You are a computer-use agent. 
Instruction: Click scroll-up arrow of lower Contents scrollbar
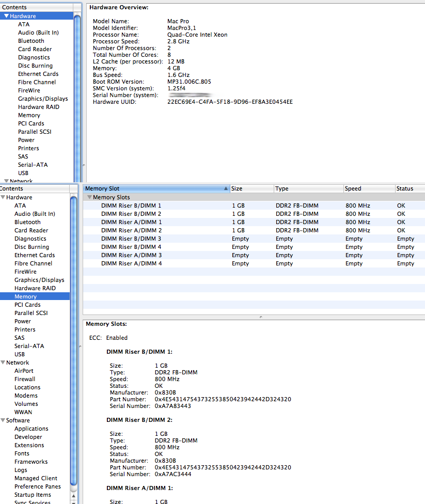click(x=74, y=496)
